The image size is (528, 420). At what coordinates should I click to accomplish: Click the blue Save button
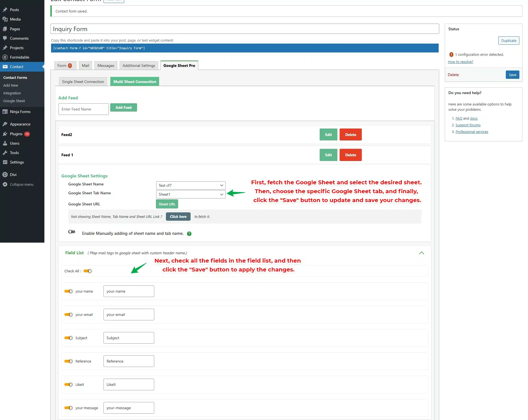[512, 75]
